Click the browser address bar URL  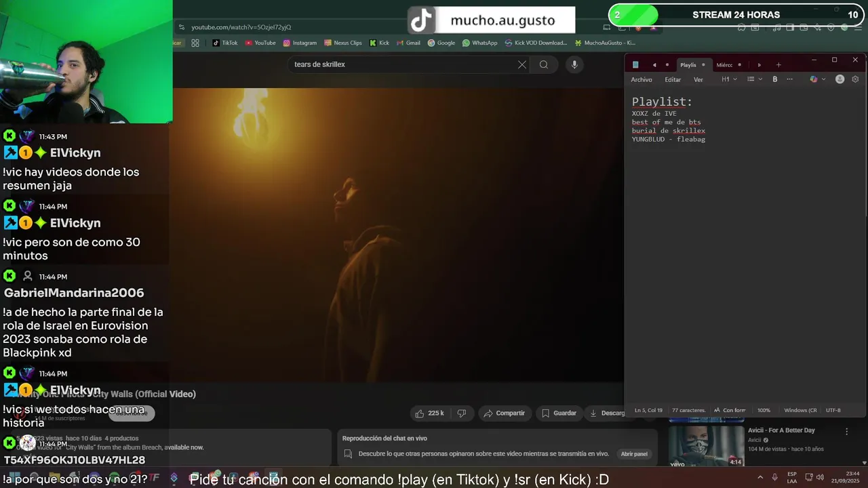coord(241,27)
